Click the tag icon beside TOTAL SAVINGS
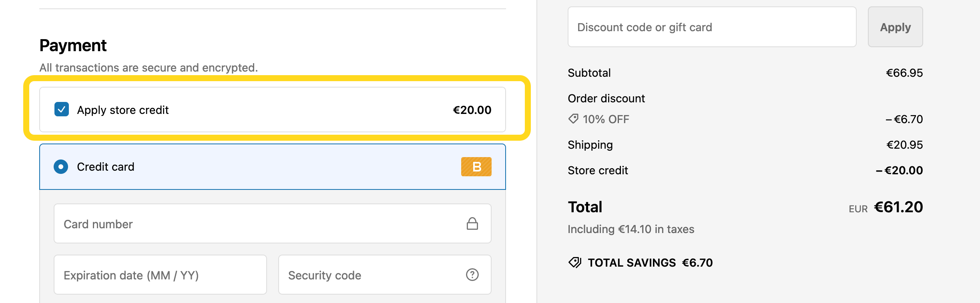 (x=575, y=263)
